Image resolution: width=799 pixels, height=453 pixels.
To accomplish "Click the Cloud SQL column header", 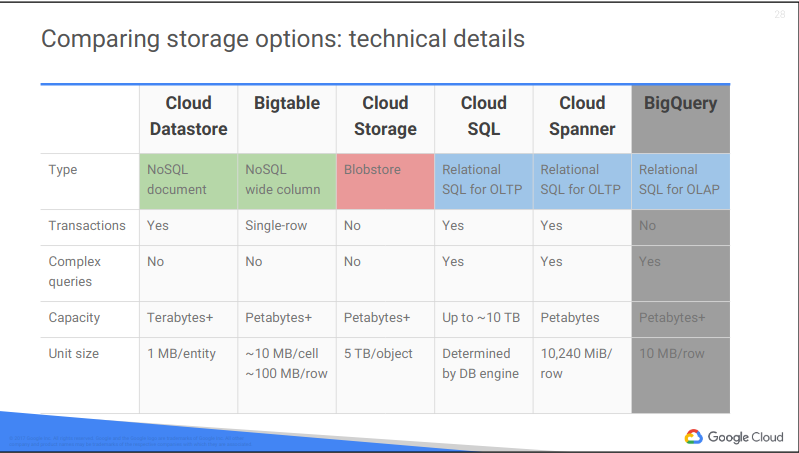I will pos(483,116).
